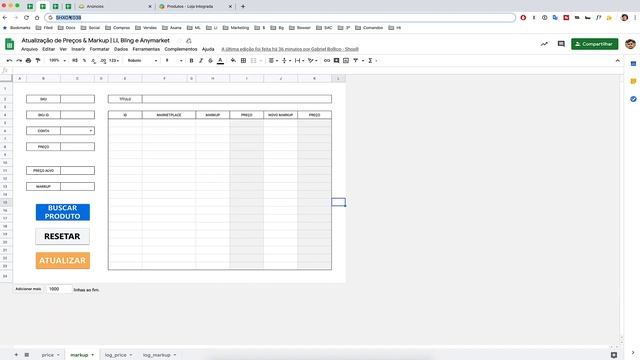Format selection as percent
The height and width of the screenshot is (360, 640).
84,60
